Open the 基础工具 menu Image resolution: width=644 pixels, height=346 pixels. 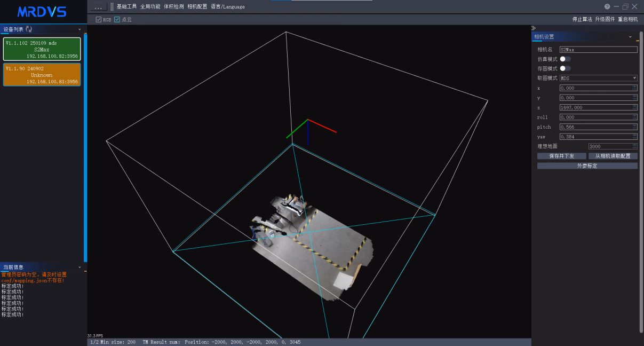[126, 7]
